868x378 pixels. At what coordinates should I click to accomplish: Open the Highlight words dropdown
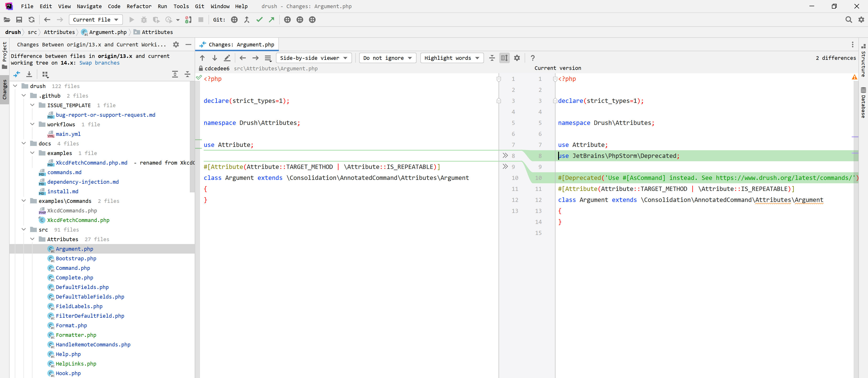point(452,58)
